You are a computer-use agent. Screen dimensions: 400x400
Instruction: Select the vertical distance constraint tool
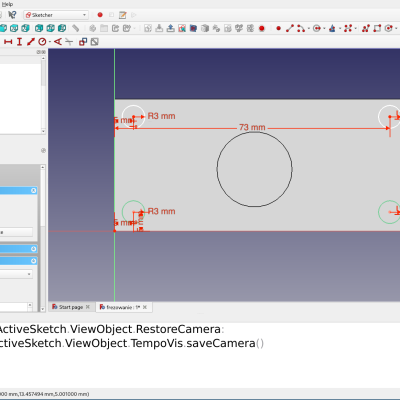(19, 42)
